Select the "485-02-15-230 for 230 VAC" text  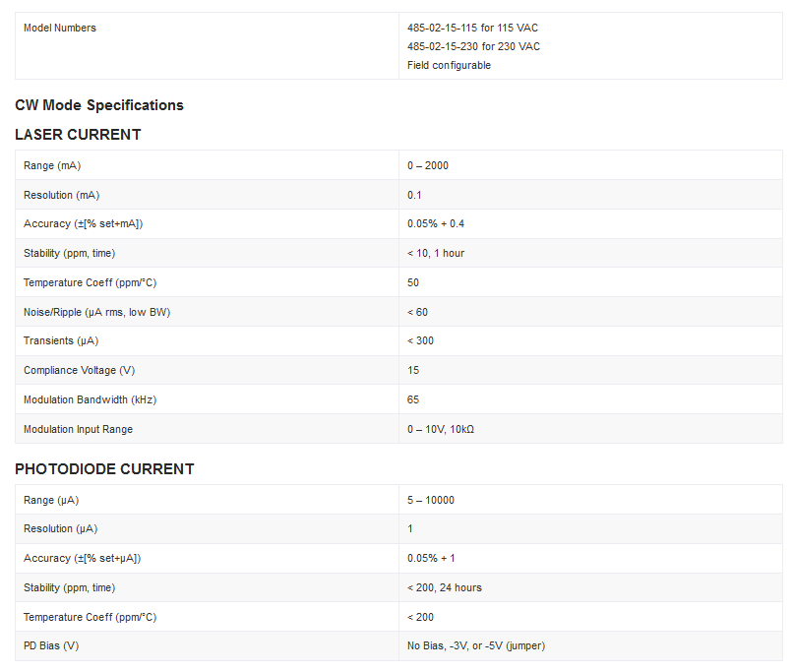coord(473,46)
